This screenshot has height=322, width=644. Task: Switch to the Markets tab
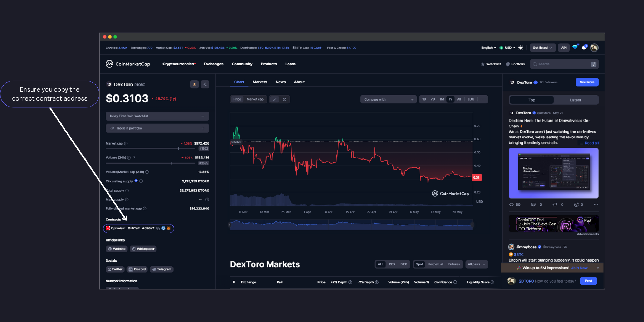(260, 82)
